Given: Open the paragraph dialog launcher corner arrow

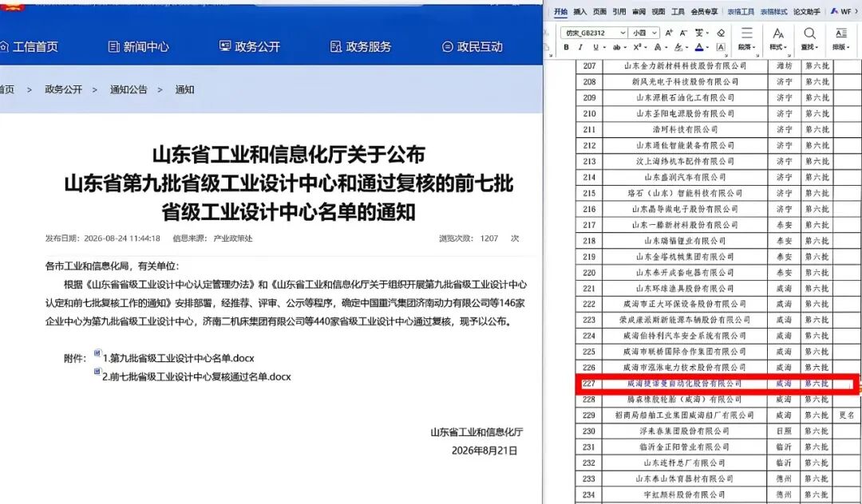Looking at the screenshot, I should [757, 55].
